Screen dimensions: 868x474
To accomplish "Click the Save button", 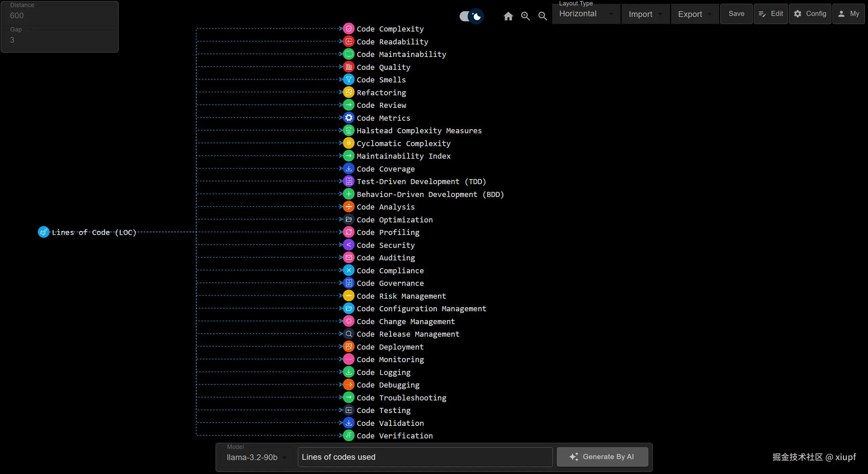I will [x=736, y=14].
